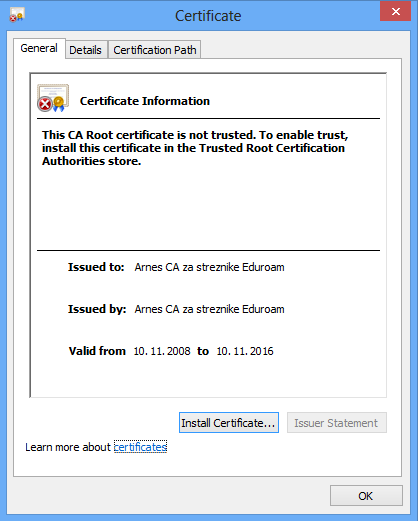The height and width of the screenshot is (521, 418).
Task: Click the untrusted certificate warning icon
Action: (x=53, y=98)
